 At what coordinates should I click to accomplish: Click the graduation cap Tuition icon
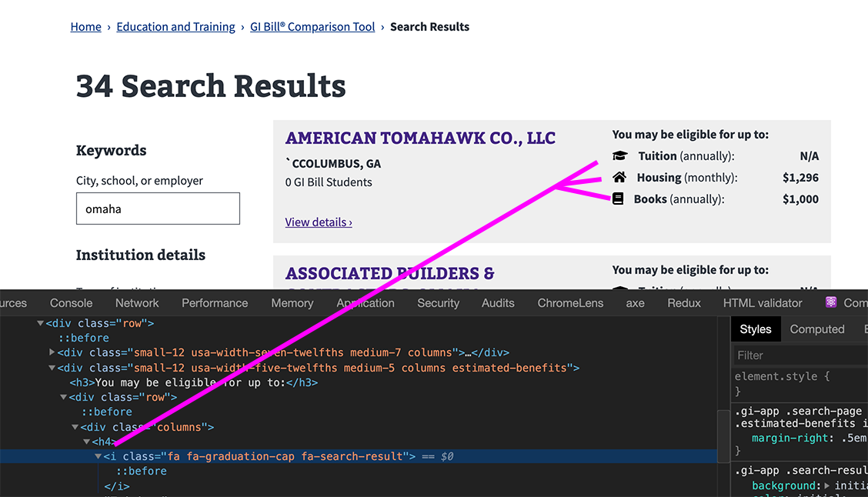click(619, 156)
